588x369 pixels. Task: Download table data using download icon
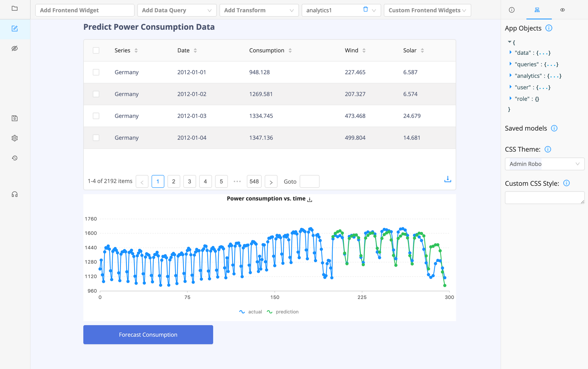(x=447, y=179)
